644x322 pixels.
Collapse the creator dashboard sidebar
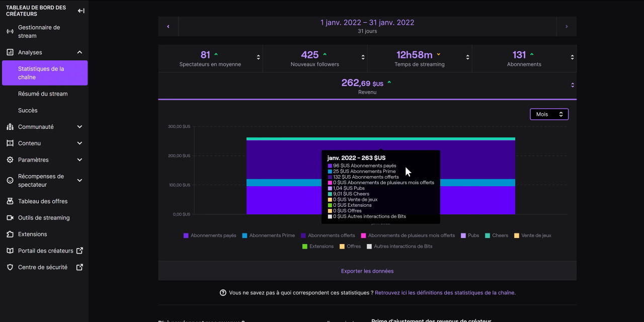(x=80, y=11)
